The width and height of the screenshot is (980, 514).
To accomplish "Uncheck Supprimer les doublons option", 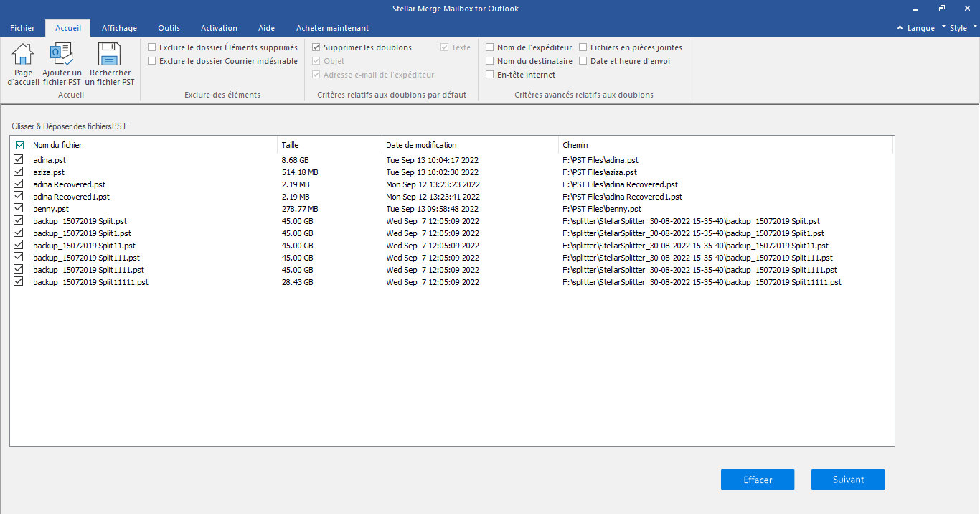I will point(316,47).
